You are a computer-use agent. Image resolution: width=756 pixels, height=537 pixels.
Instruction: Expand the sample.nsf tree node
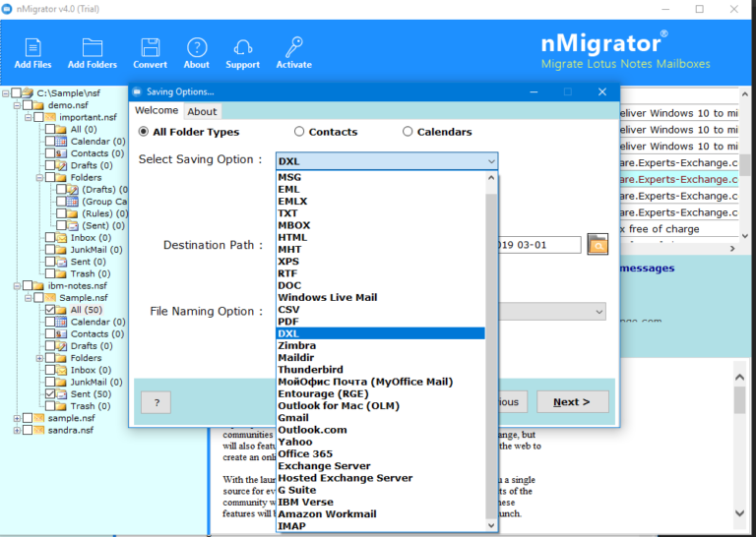(17, 418)
